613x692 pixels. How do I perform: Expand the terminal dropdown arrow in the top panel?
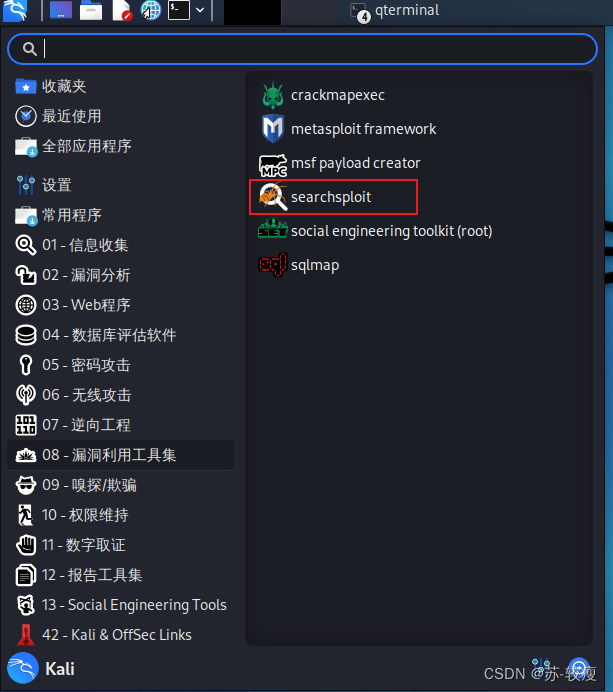tap(200, 10)
